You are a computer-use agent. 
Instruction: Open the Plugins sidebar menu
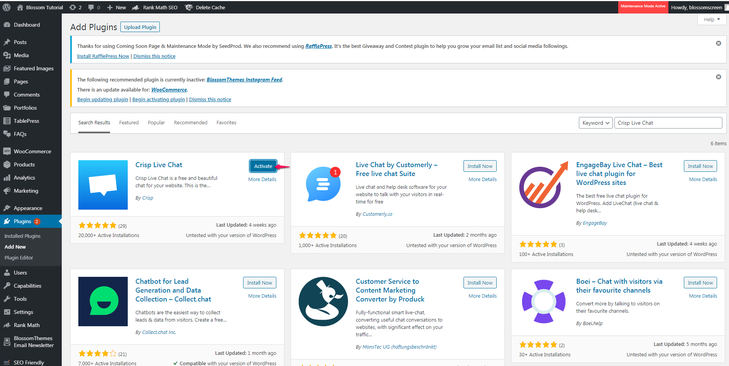pos(31,221)
